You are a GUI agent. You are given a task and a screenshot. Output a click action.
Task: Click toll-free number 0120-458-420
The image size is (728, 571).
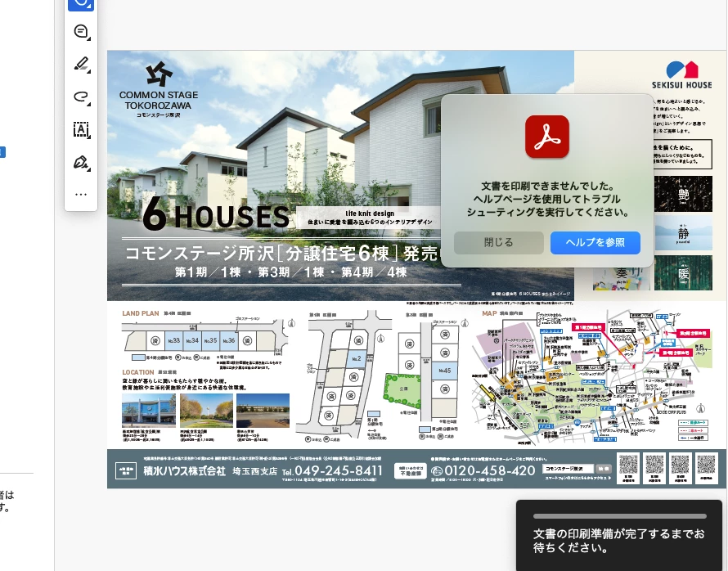[489, 470]
